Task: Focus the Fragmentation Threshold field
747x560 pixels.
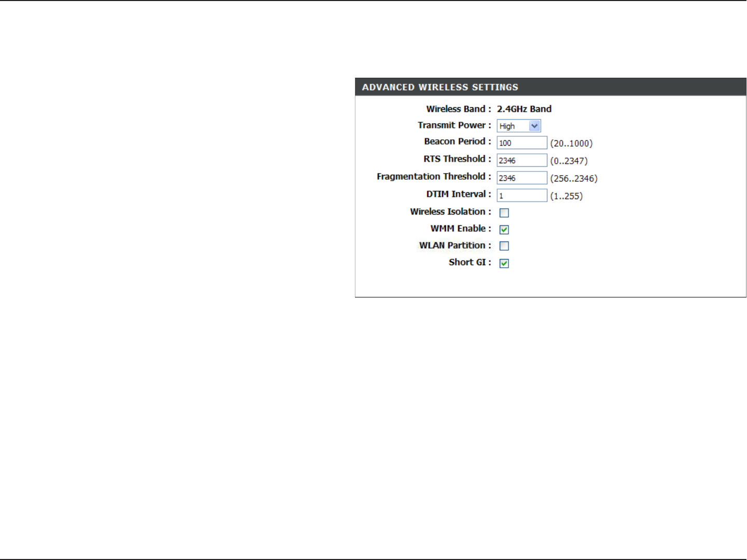Action: pos(522,178)
